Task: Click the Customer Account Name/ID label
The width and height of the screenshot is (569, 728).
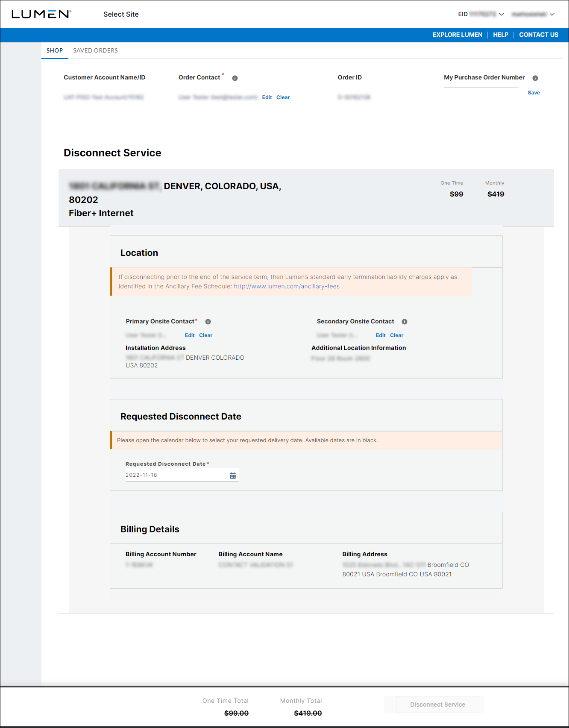Action: 104,77
